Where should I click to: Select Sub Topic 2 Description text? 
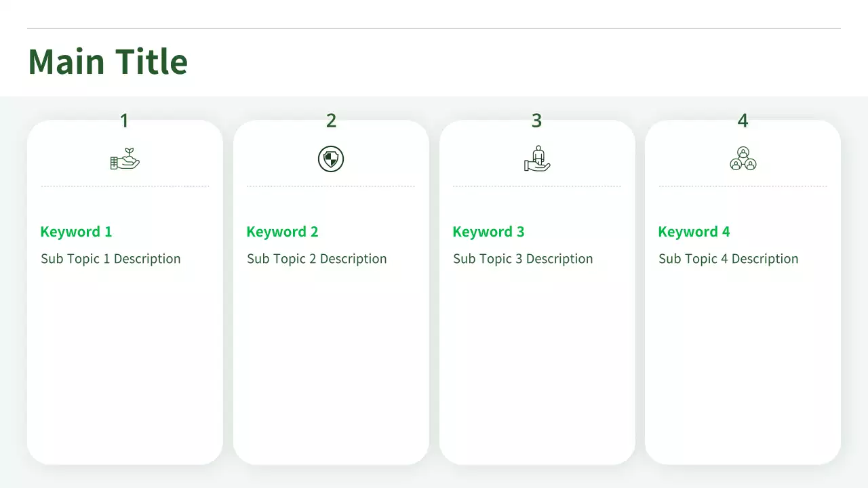coord(317,259)
